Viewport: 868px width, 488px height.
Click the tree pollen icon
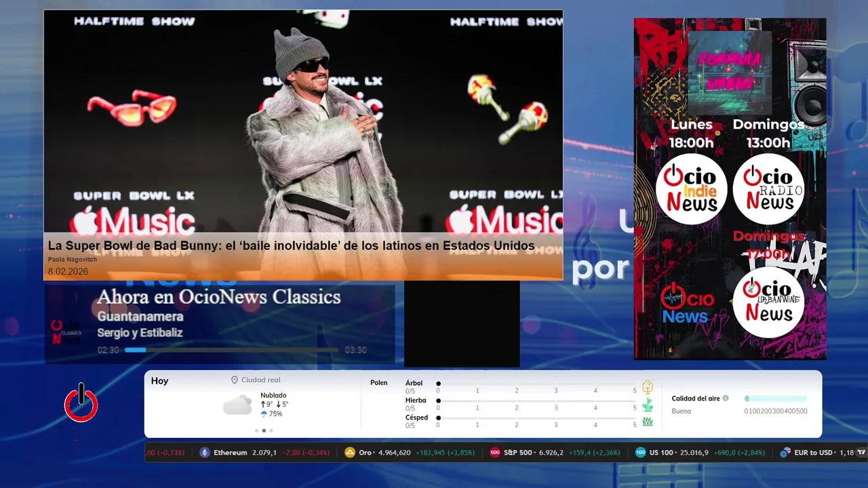pos(648,387)
